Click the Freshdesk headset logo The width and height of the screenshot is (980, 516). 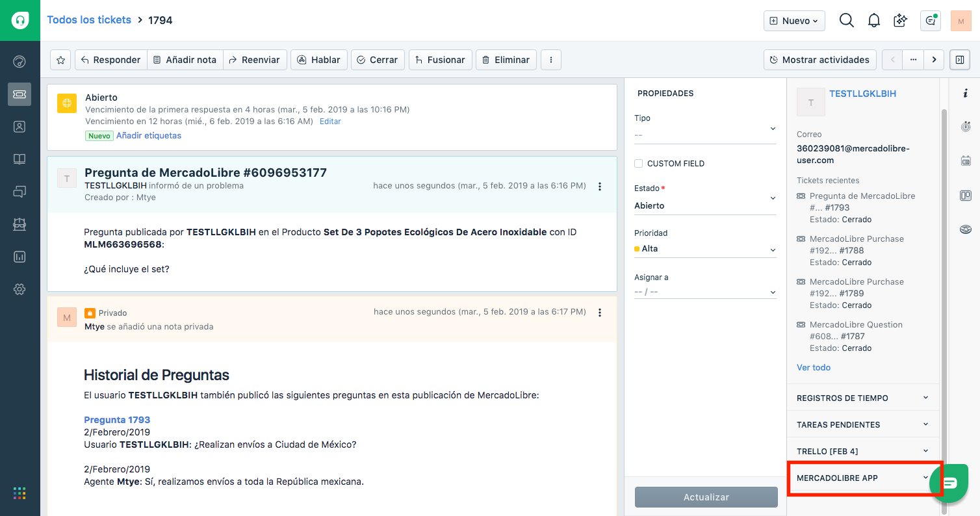click(x=19, y=20)
